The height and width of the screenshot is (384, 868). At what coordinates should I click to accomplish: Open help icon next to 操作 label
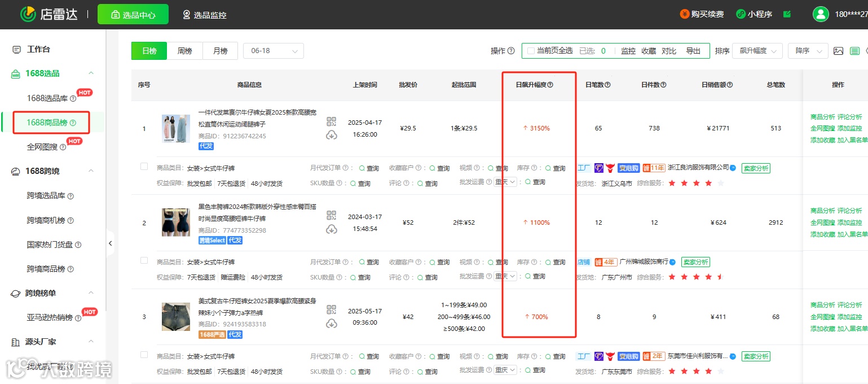tap(511, 51)
